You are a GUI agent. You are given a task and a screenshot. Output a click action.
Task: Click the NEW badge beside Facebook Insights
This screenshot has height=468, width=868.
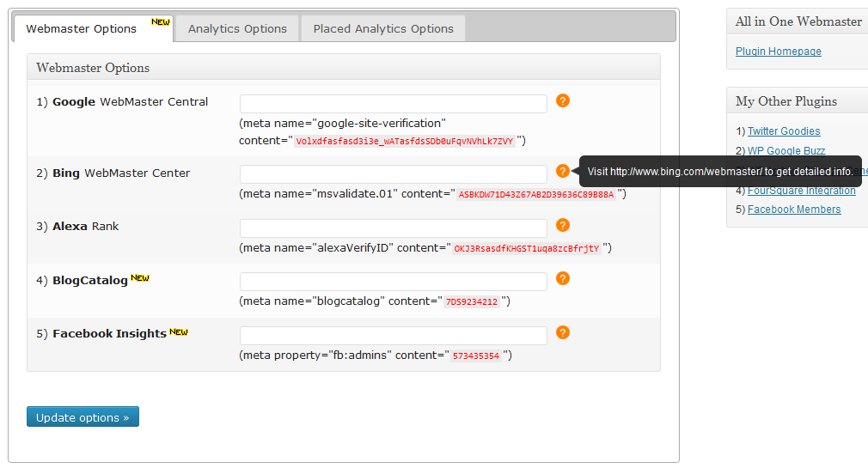179,332
